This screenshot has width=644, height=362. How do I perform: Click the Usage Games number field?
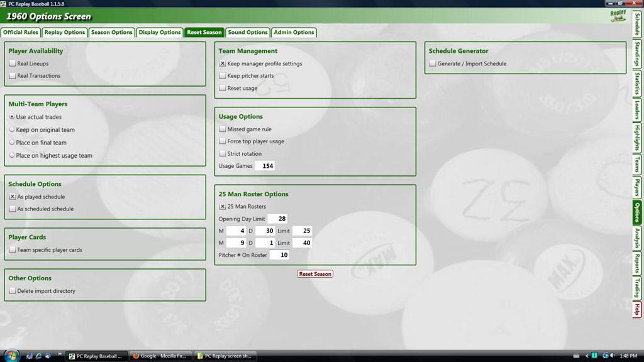[x=265, y=166]
